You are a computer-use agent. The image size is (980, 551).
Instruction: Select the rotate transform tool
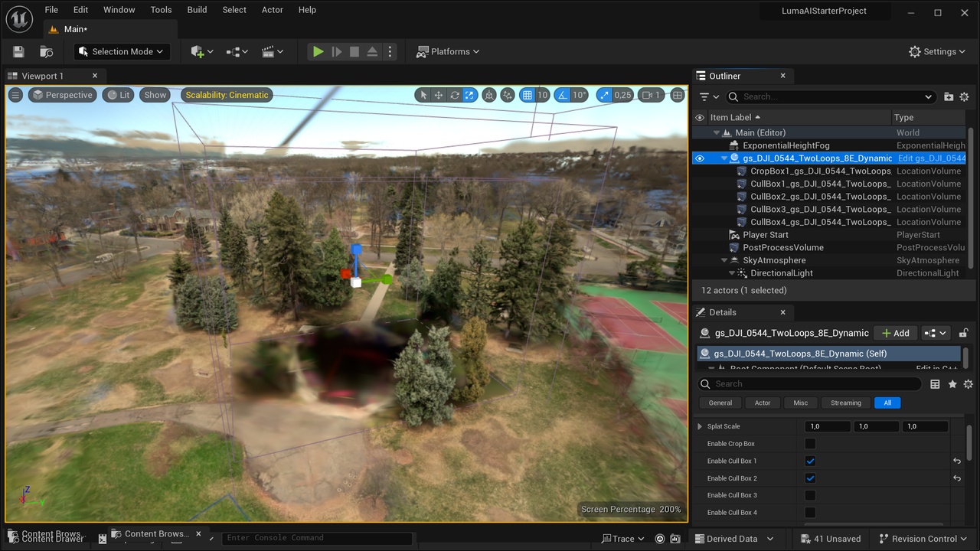click(x=454, y=95)
